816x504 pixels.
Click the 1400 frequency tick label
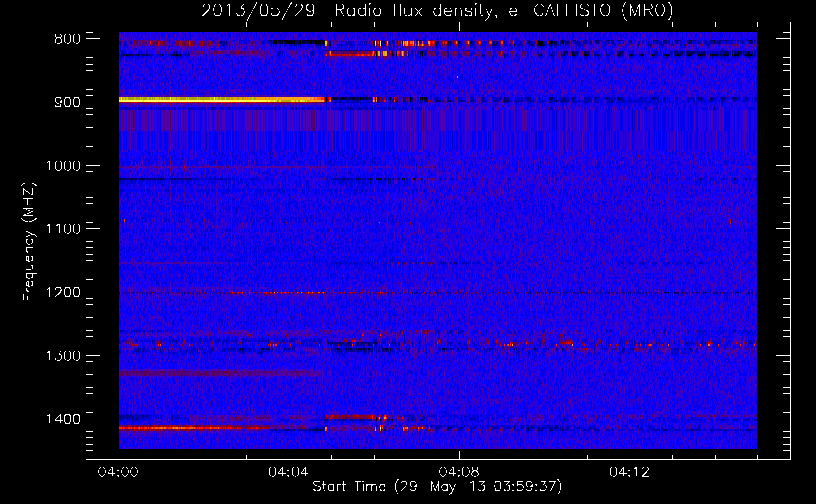63,419
